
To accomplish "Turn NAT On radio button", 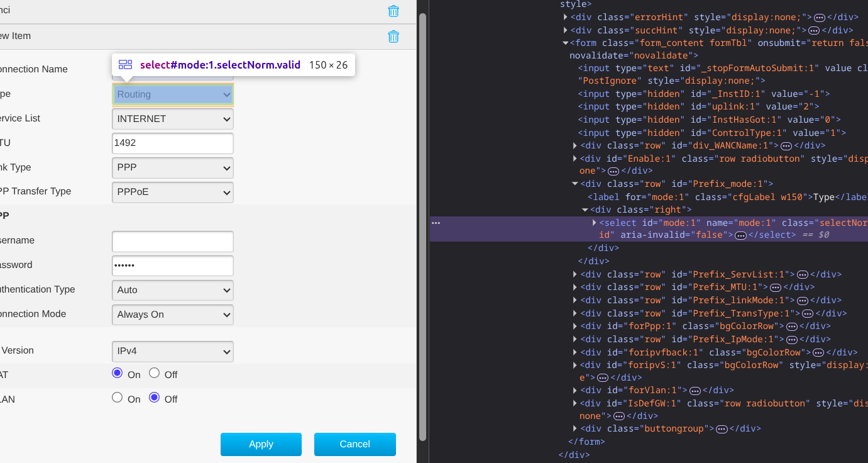I will [117, 373].
